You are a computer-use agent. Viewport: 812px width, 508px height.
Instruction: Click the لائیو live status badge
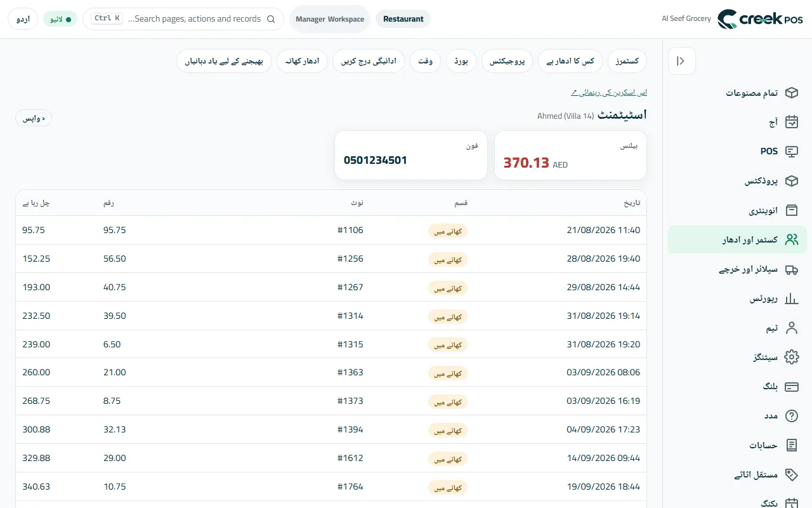pos(60,19)
